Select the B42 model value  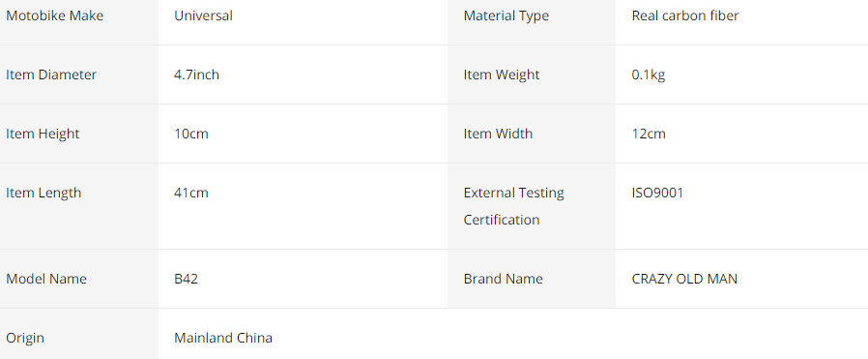(186, 279)
